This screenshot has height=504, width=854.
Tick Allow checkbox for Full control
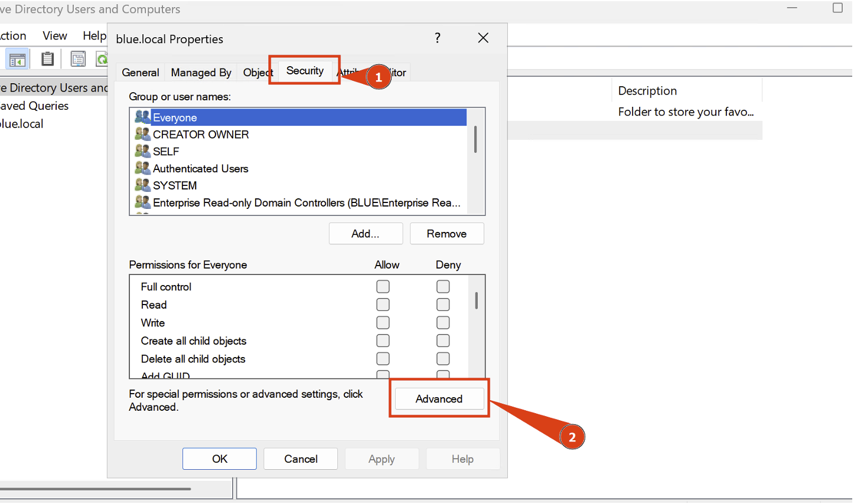[x=383, y=287]
